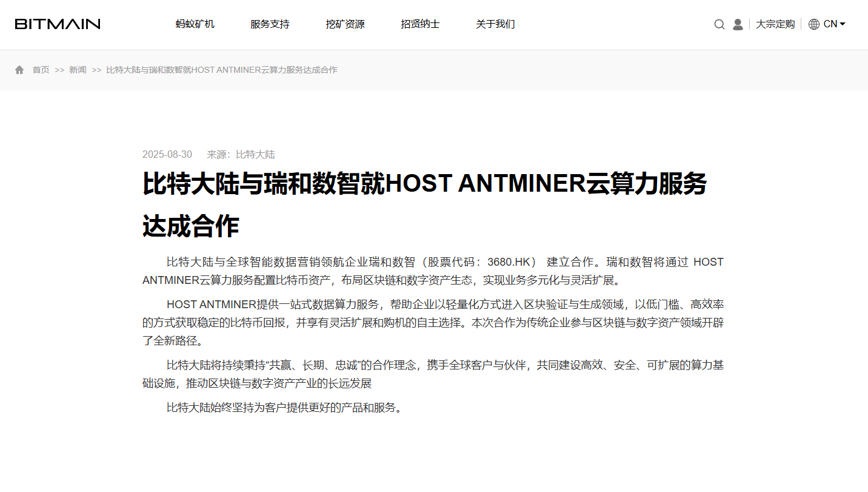This screenshot has height=492, width=868.
Task: Click the BITMAIN logo
Action: pyautogui.click(x=58, y=24)
